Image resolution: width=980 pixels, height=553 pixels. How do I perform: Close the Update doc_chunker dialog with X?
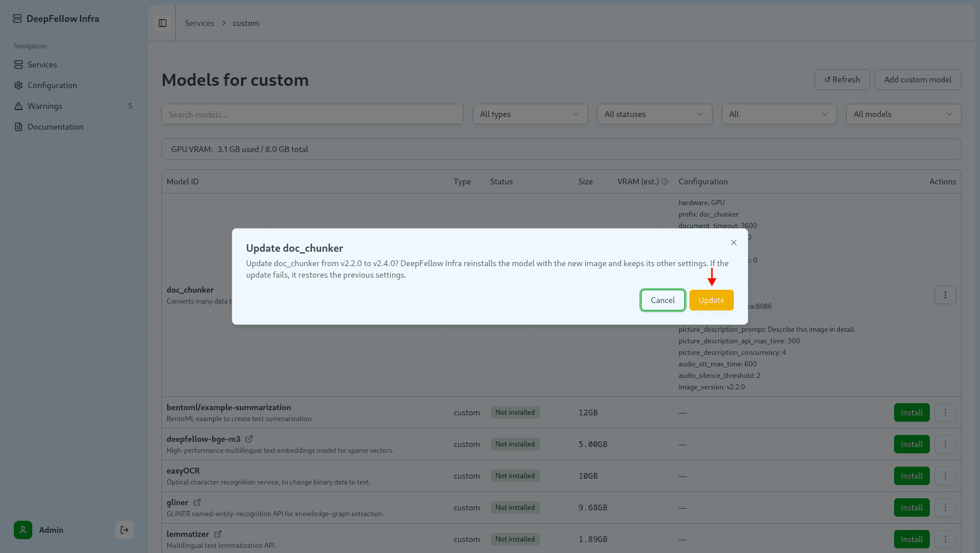tap(734, 243)
